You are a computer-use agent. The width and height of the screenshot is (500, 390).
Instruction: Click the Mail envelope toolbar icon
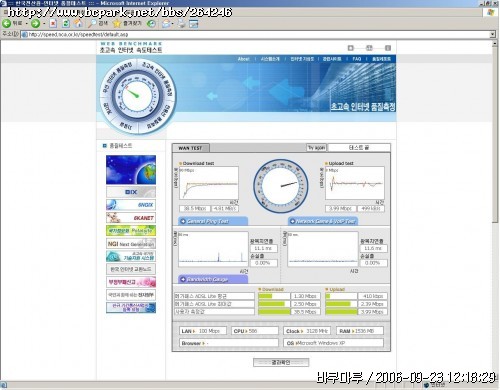(x=166, y=23)
